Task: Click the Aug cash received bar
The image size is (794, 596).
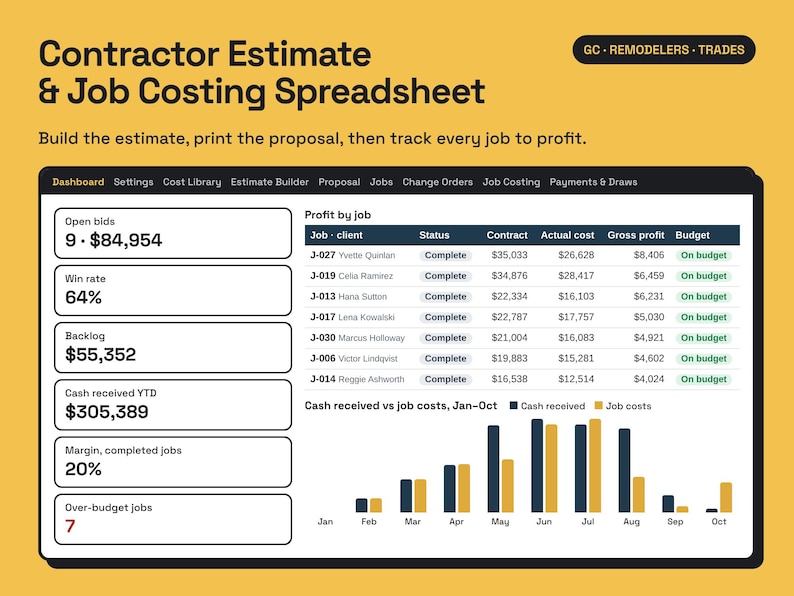Action: coord(624,470)
